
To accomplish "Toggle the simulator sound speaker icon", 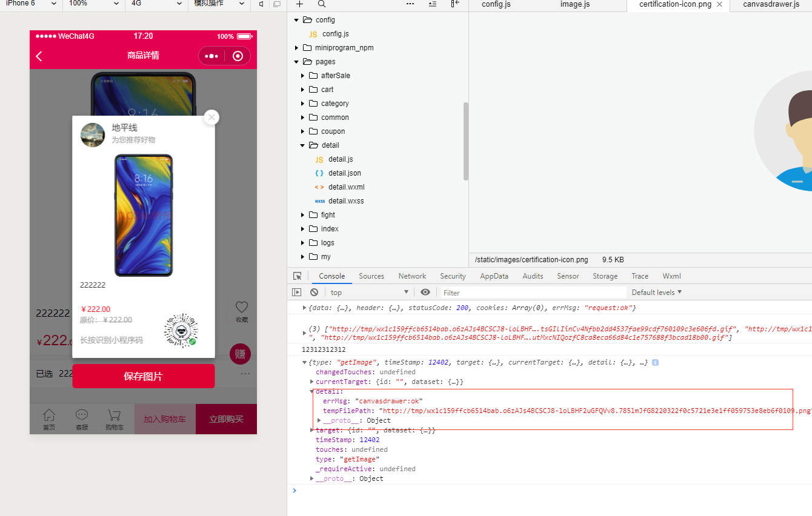I will point(261,4).
